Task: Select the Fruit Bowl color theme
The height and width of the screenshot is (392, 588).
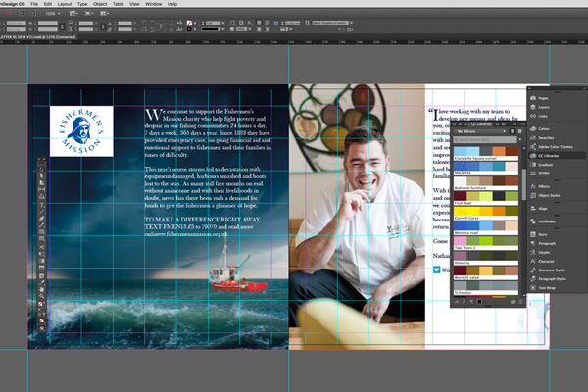Action: tap(486, 198)
